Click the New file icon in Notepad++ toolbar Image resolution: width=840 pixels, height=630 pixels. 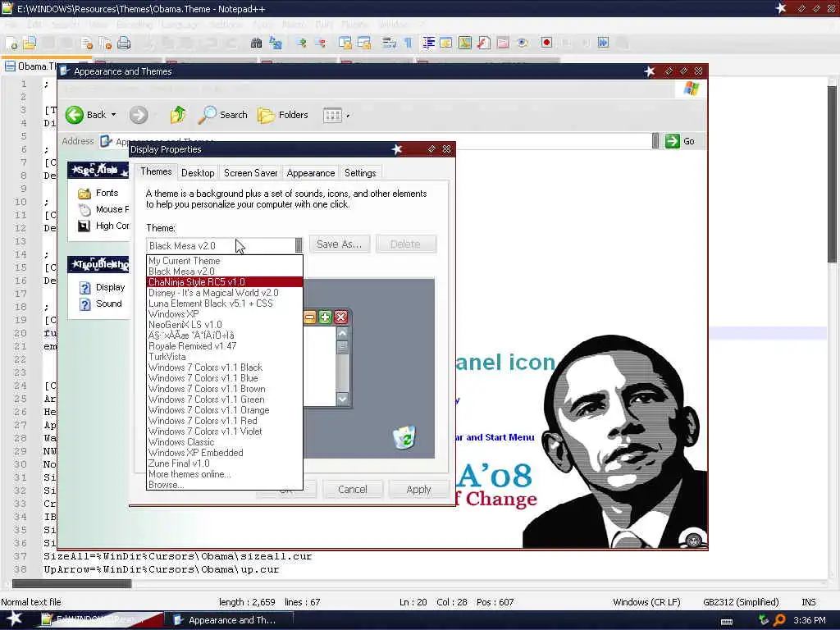11,43
